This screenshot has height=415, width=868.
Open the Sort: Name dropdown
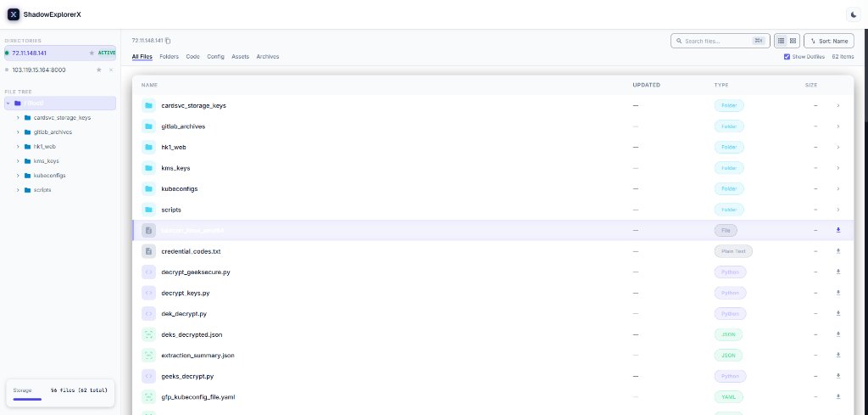(x=829, y=41)
